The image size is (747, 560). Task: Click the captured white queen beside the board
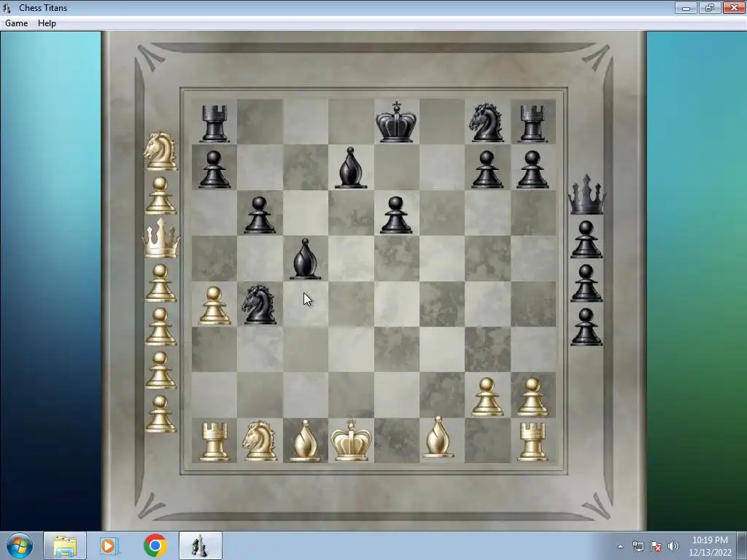pyautogui.click(x=161, y=238)
